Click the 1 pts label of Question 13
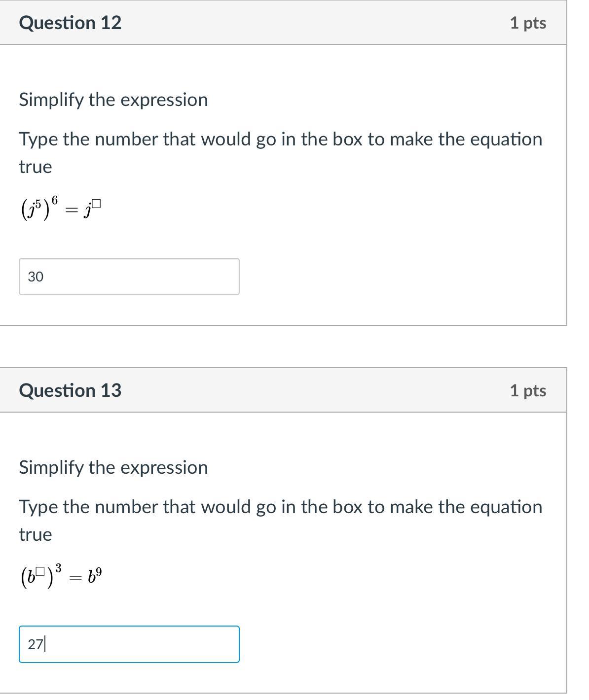 (528, 390)
